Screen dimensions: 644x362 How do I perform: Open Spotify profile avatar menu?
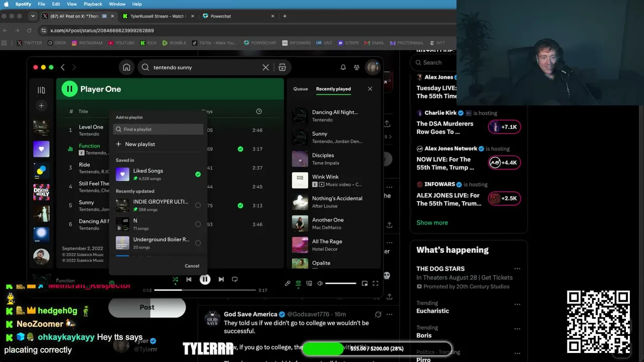[x=372, y=67]
